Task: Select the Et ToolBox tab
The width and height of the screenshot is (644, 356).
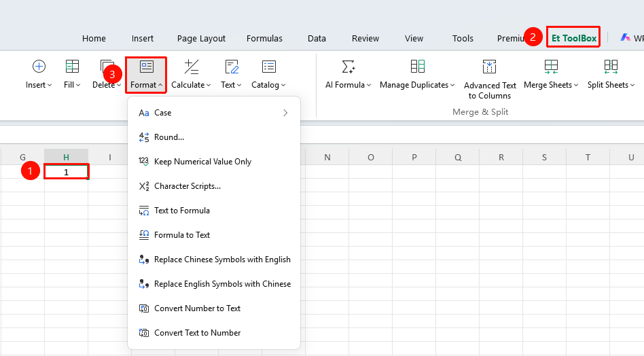Action: 574,38
